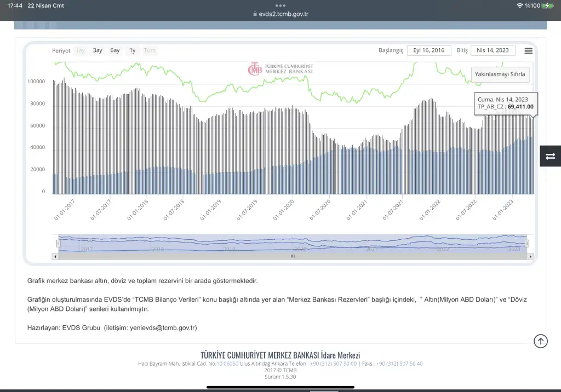Click the TÜRKİYE CUMHURİYET MERKEZ BANKASI İdare Merkezi heading
The width and height of the screenshot is (561, 392).
280,355
